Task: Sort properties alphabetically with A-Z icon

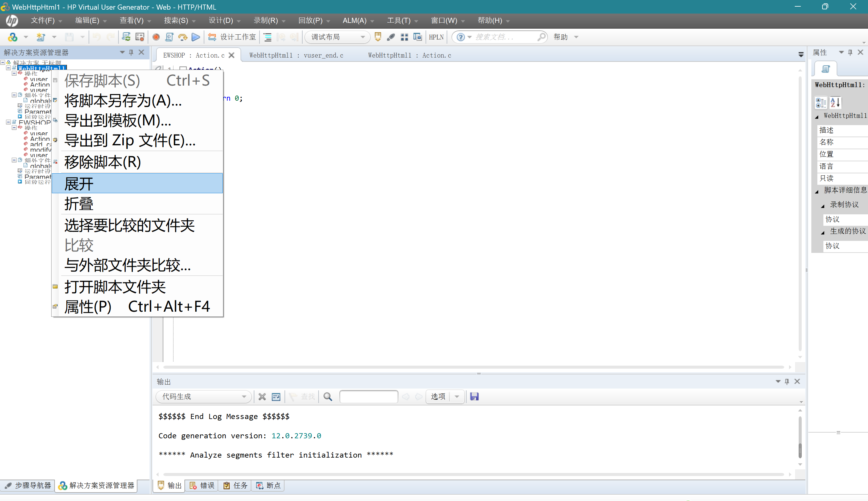Action: coord(835,102)
